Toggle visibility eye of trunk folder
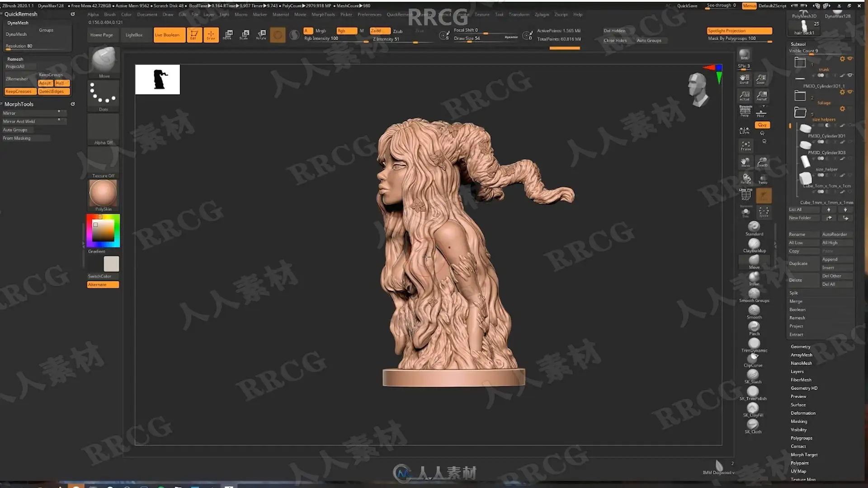This screenshot has height=488, width=868. [850, 59]
